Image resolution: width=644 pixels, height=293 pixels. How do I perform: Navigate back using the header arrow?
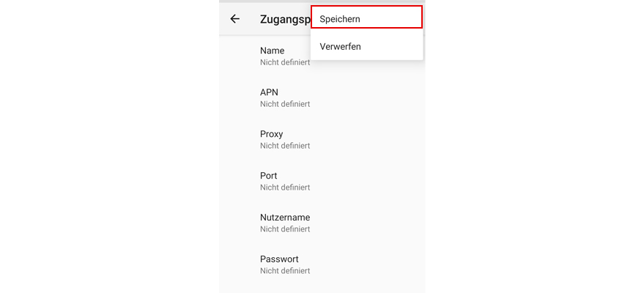[234, 19]
